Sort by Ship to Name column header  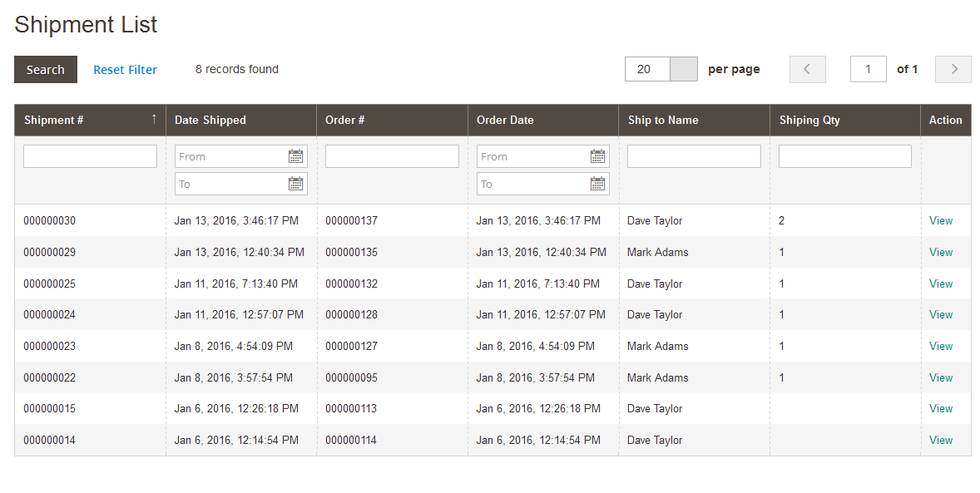(x=663, y=120)
